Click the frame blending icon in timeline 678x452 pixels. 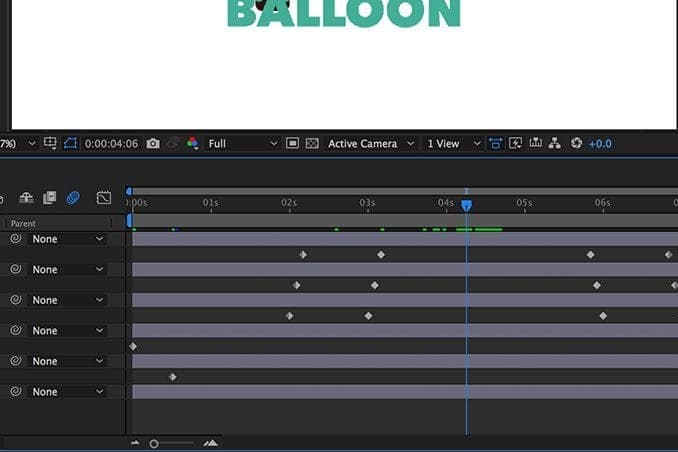(x=49, y=198)
